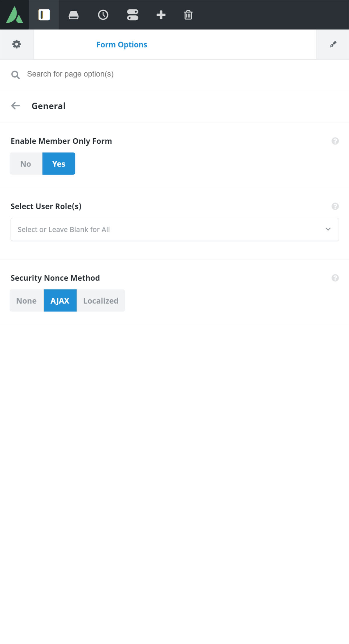Open the Select User Role(s) dropdown
349x644 pixels.
175,229
